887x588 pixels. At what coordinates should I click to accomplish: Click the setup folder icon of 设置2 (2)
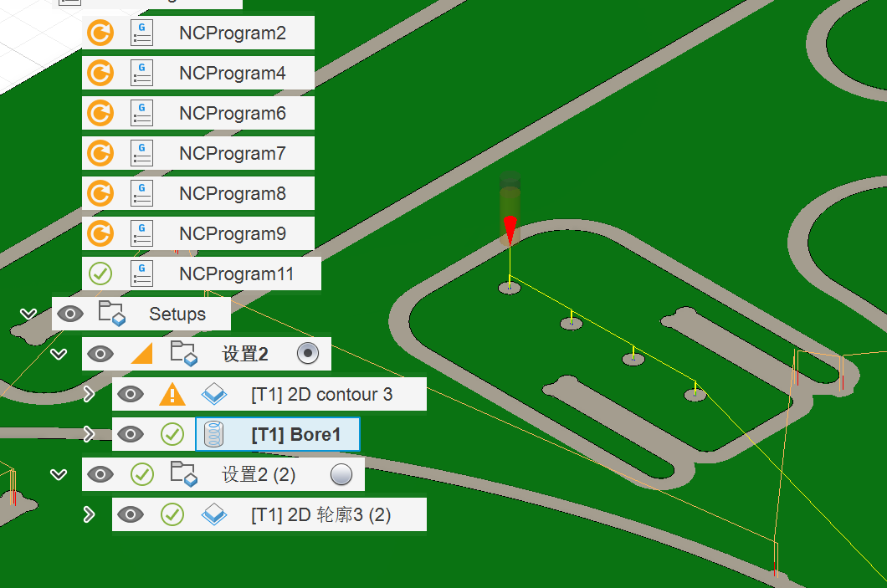183,475
